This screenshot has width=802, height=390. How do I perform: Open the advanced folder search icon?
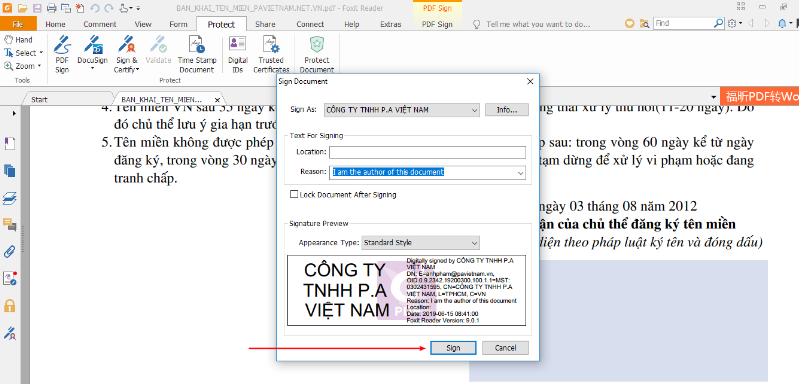coord(644,24)
